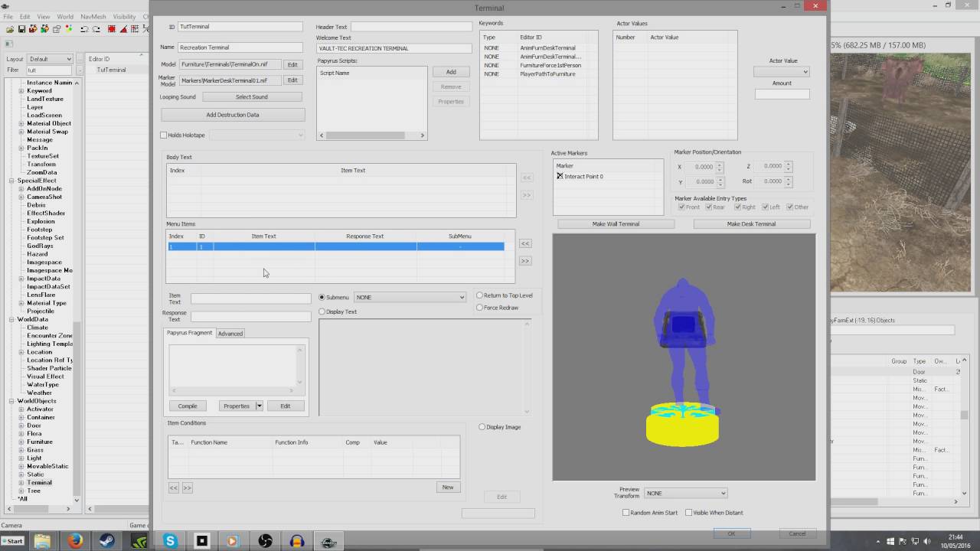The height and width of the screenshot is (551, 980).
Task: Click the Compile button
Action: [x=188, y=406]
